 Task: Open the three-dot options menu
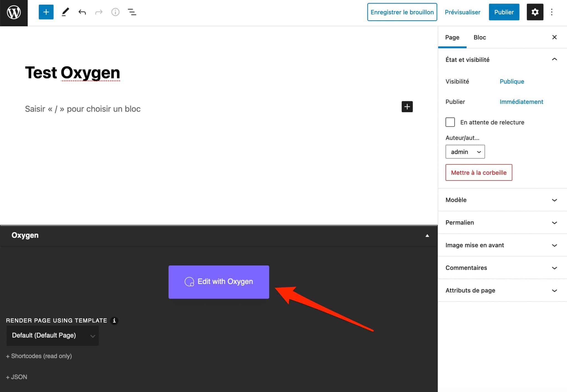coord(551,12)
